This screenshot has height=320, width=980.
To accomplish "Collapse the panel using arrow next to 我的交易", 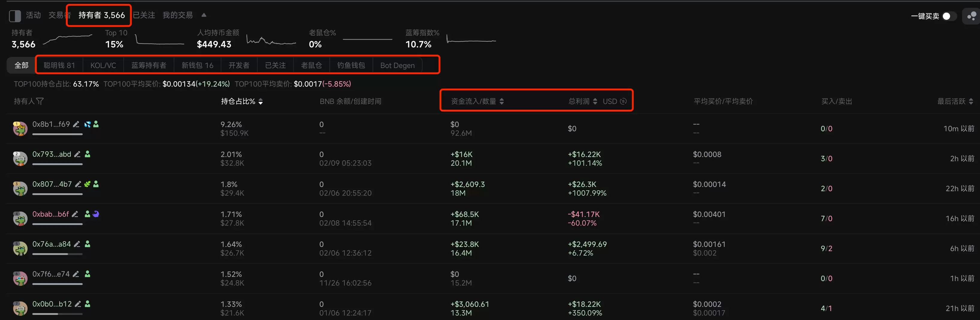I will pos(204,15).
